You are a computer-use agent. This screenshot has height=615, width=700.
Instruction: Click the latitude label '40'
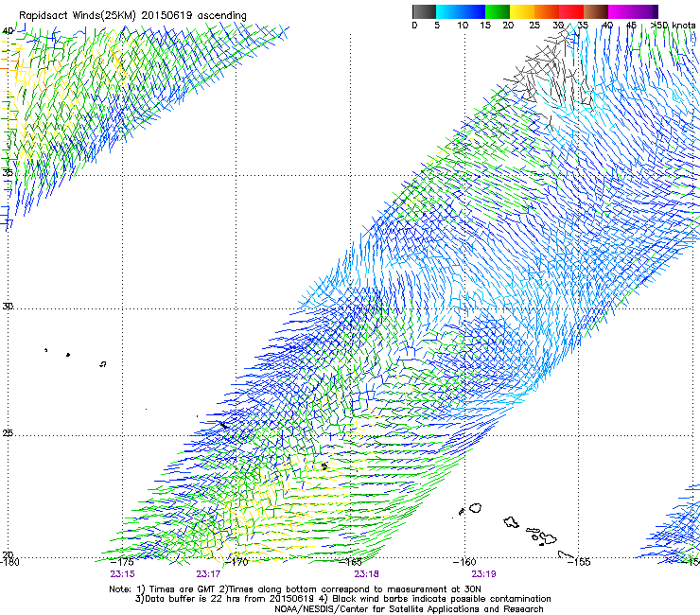pyautogui.click(x=8, y=31)
